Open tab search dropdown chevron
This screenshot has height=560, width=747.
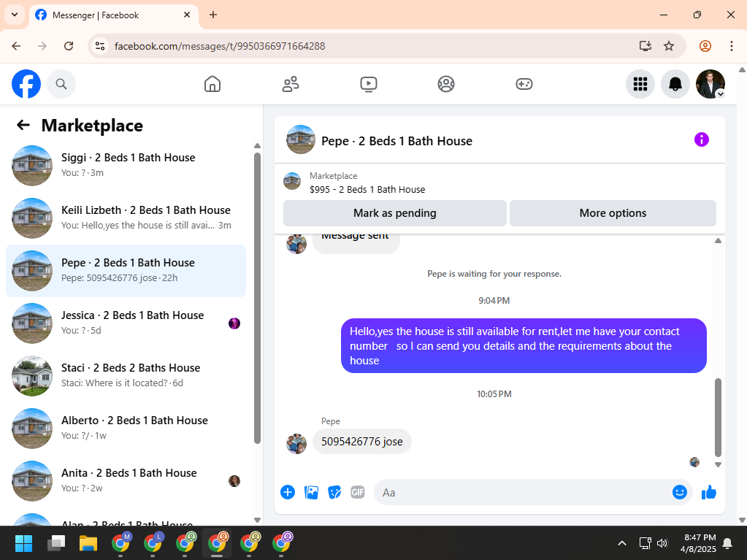click(15, 15)
